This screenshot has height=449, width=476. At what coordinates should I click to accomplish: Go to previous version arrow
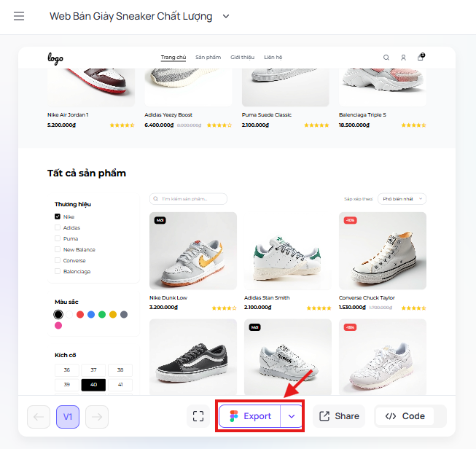point(39,417)
